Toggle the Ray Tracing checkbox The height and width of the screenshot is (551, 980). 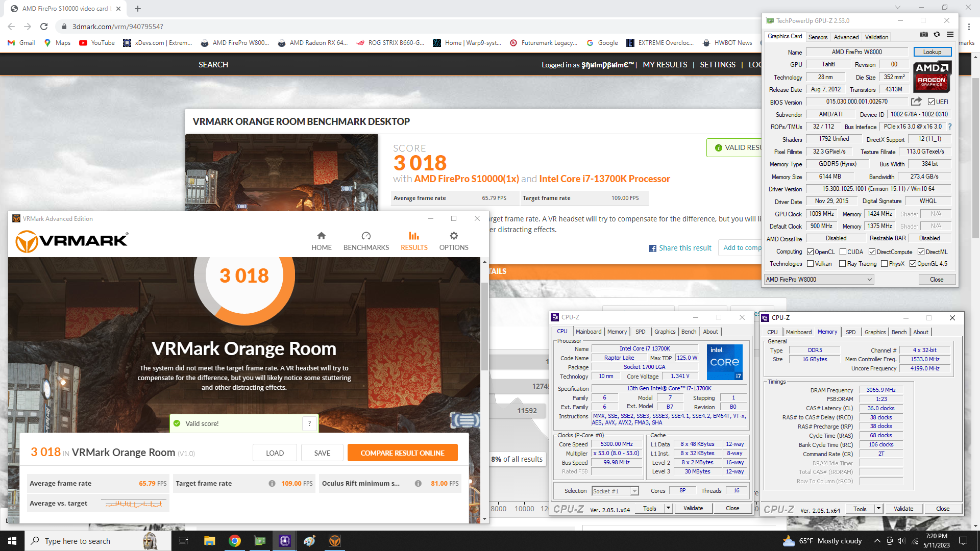point(843,264)
